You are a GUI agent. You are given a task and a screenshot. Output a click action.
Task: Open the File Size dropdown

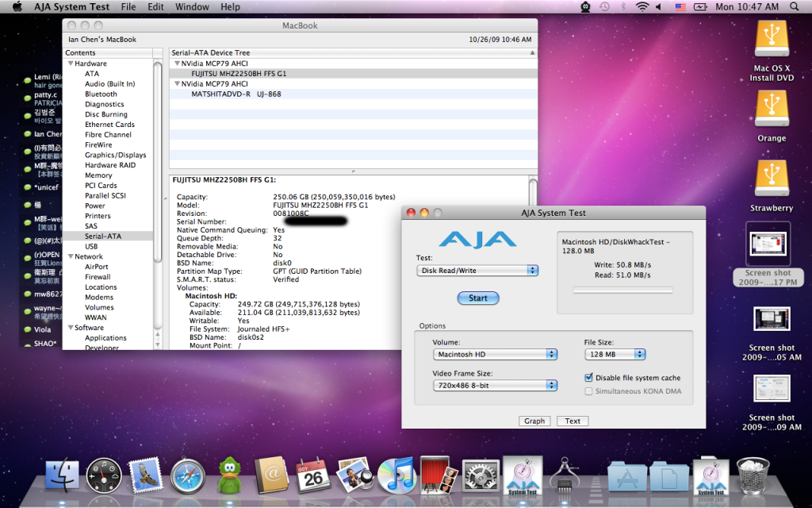pos(615,354)
